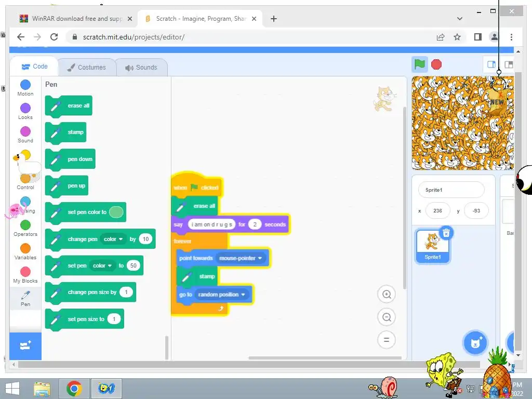Reload the page in Chrome

coord(54,37)
